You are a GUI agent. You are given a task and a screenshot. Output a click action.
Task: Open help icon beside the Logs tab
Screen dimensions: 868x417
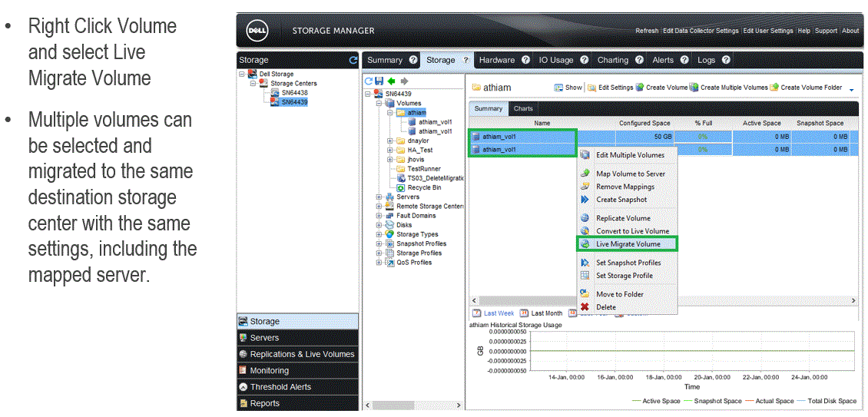(726, 60)
